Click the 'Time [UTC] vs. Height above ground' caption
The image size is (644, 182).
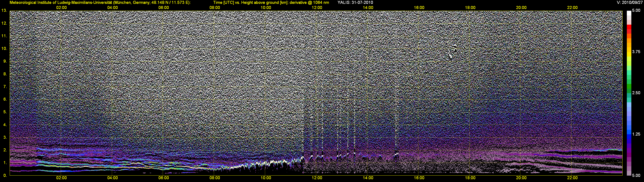click(x=271, y=3)
